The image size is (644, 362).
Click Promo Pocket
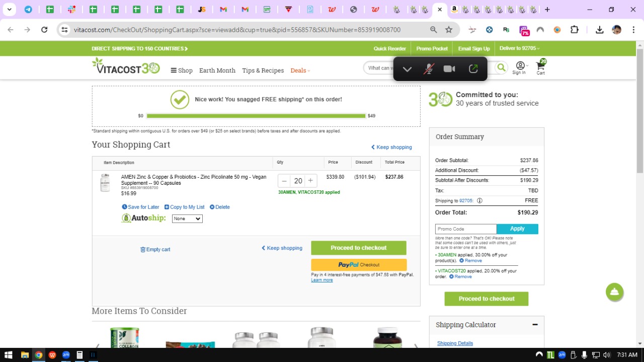click(432, 48)
